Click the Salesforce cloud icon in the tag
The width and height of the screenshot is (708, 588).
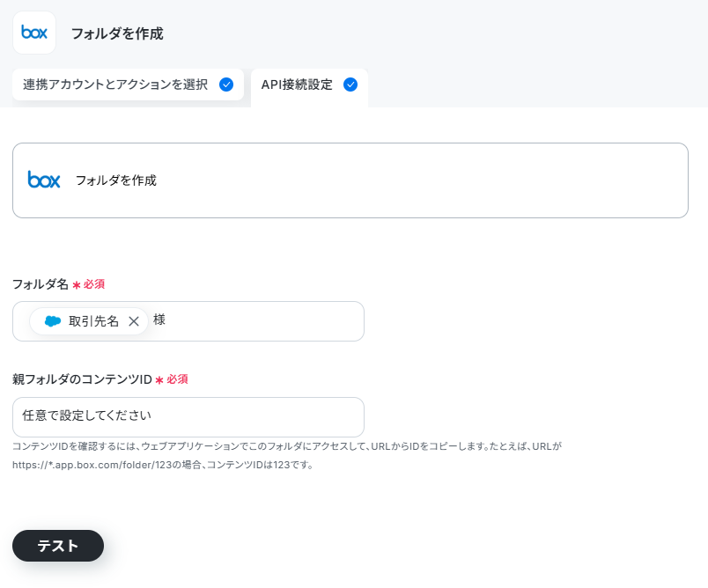pos(53,321)
